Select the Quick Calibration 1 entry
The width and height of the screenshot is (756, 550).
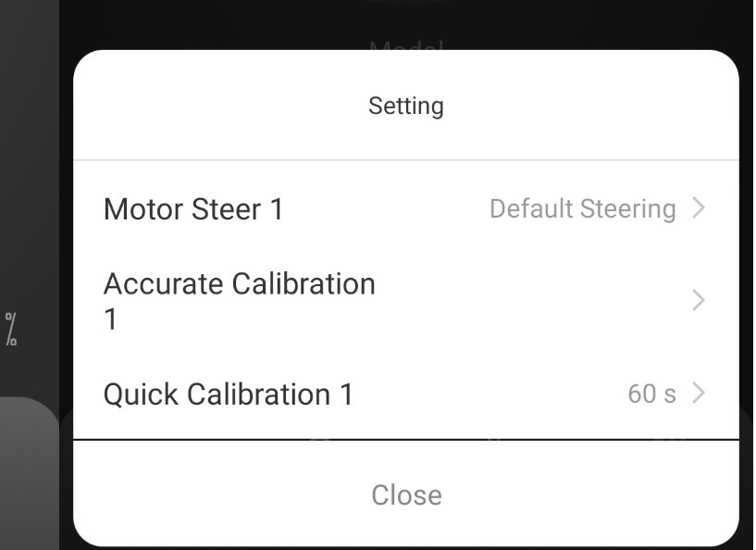(x=406, y=394)
